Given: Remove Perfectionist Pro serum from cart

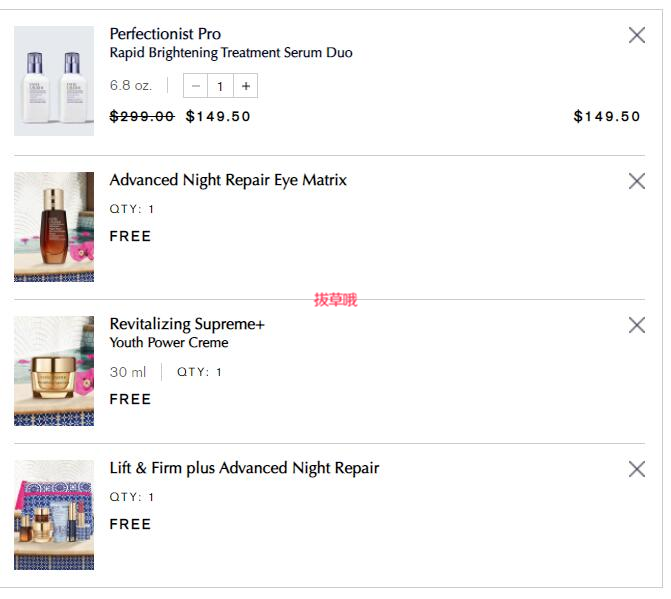Looking at the screenshot, I should coord(636,35).
